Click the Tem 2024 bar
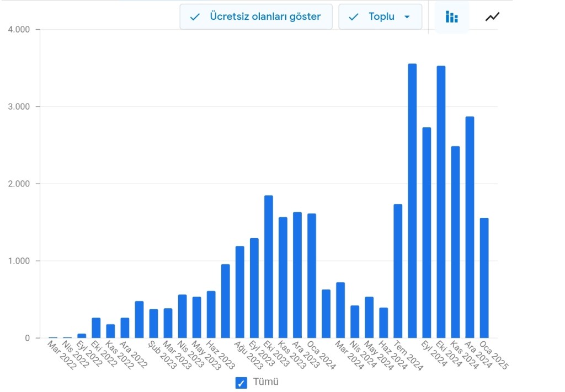The width and height of the screenshot is (565, 392). pos(398,271)
